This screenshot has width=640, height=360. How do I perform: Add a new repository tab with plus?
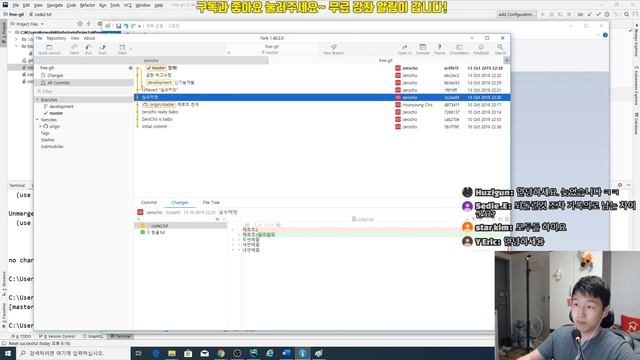507,60
